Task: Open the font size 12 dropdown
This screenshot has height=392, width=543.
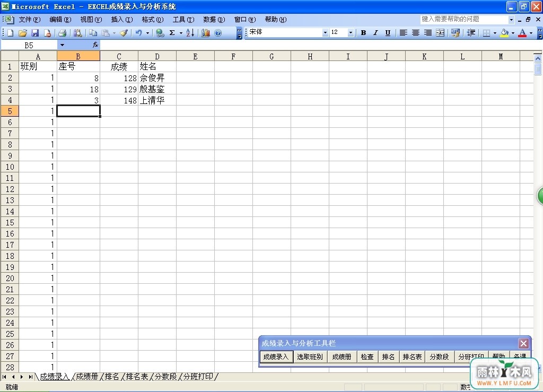Action: point(351,32)
